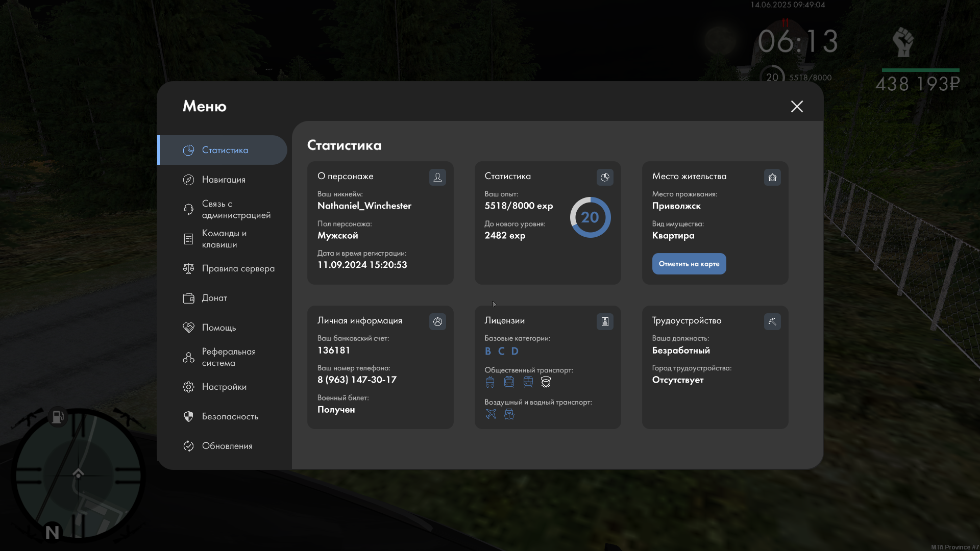Select Связь с администрацией in the sidebar
The width and height of the screenshot is (980, 551).
[x=223, y=209]
